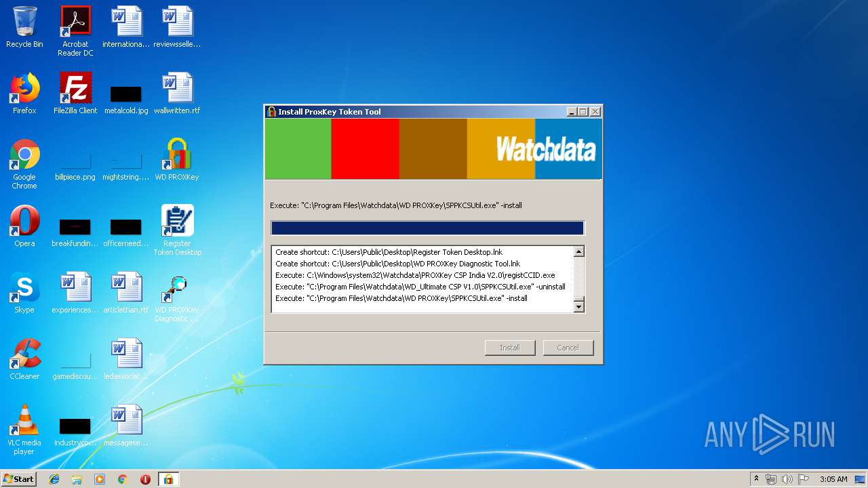Select log line mentioning WD PROXKey Diagnostic Tool.lnk
Viewport: 868px width, 488px height.
click(397, 264)
